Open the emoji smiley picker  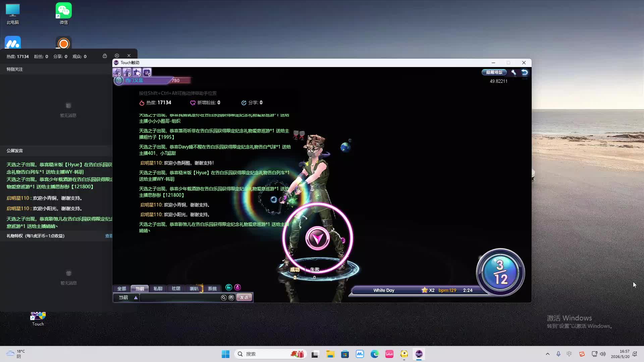point(231,298)
